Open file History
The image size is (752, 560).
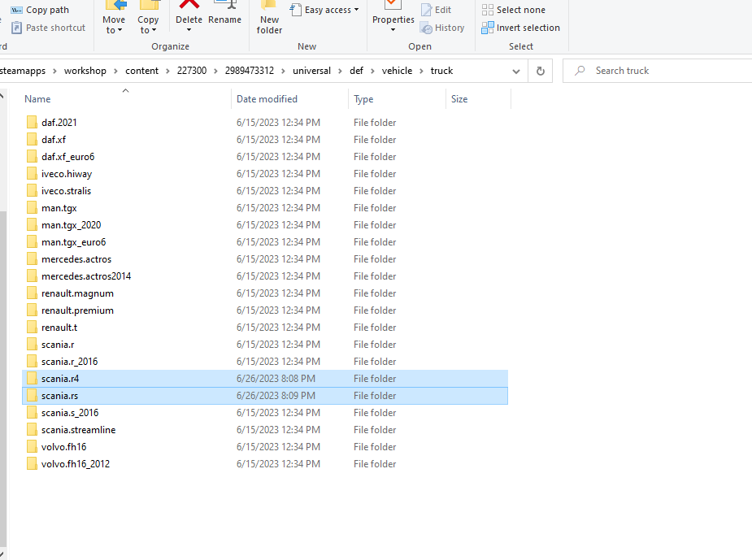442,28
